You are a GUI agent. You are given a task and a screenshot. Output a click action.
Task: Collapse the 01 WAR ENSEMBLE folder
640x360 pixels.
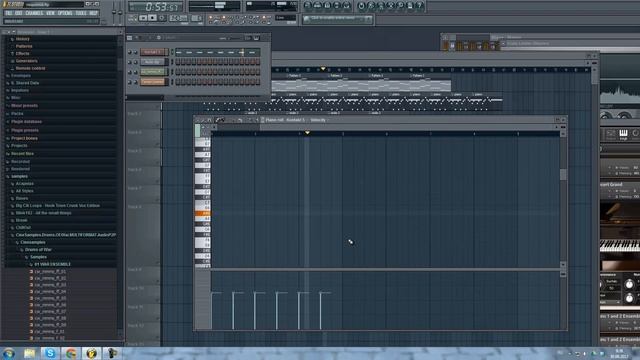pos(52,264)
